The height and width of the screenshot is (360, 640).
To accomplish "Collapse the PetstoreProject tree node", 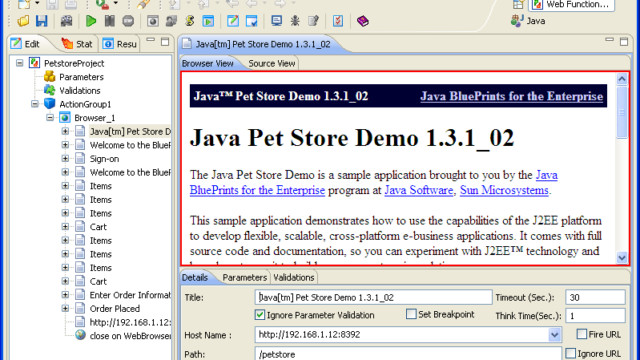I will (x=20, y=63).
